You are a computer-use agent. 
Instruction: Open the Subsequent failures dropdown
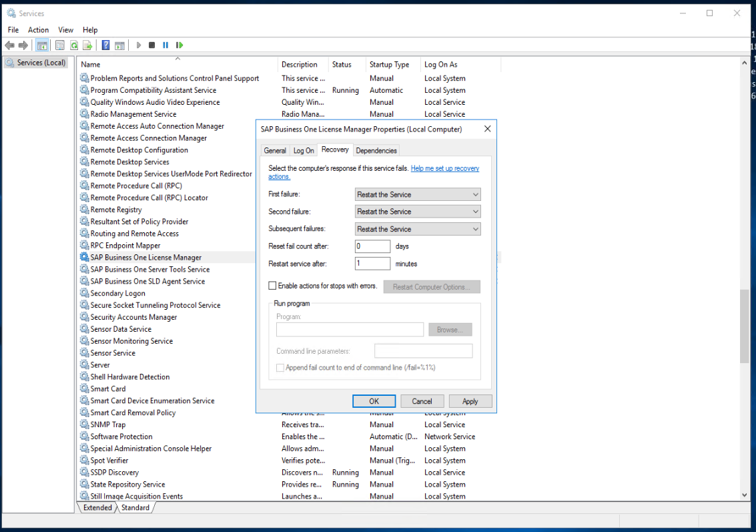(418, 229)
